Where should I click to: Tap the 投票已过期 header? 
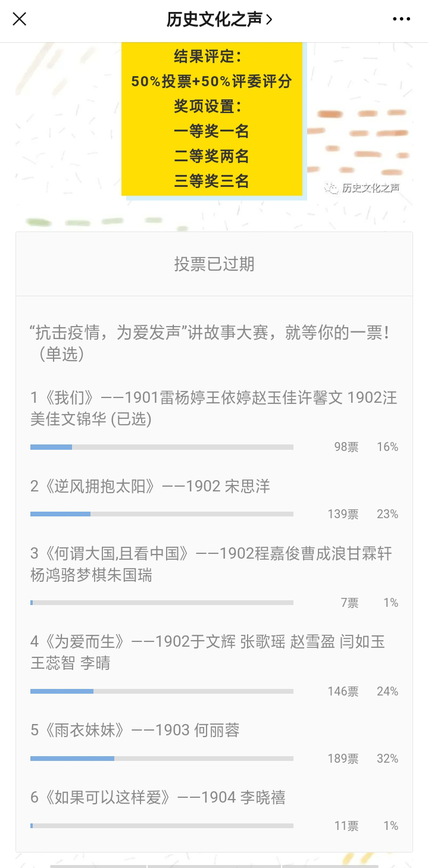[x=214, y=264]
